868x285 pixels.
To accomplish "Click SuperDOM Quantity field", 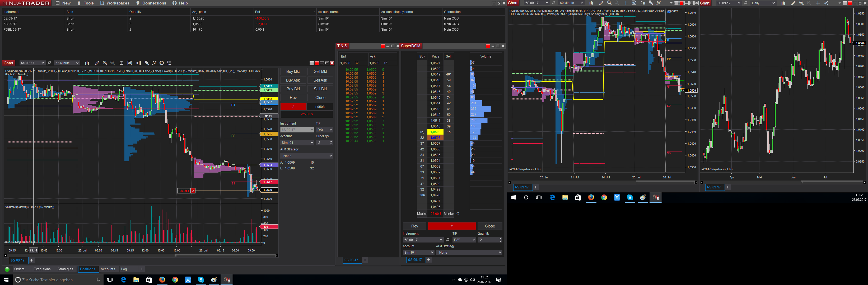I will click(x=490, y=240).
